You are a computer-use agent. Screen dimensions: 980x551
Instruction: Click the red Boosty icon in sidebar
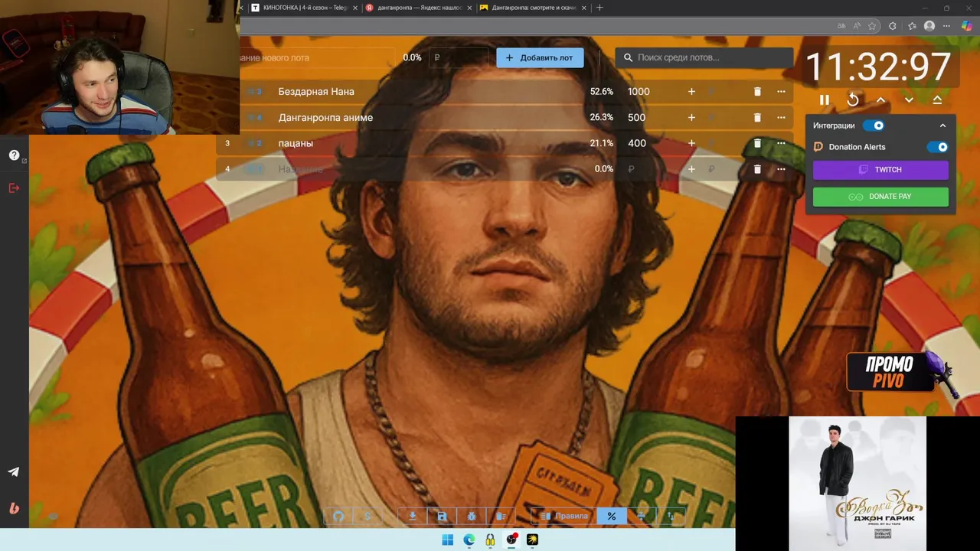coord(14,508)
